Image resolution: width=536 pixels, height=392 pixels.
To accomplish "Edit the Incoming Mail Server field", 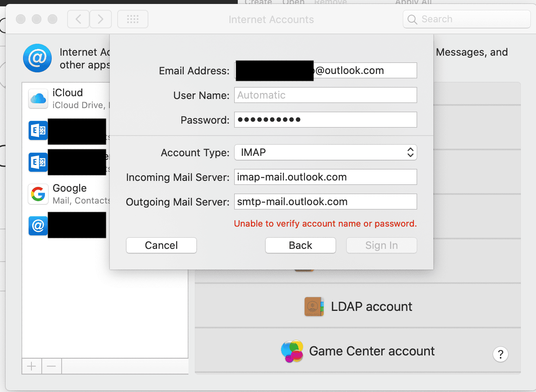I will click(x=325, y=177).
